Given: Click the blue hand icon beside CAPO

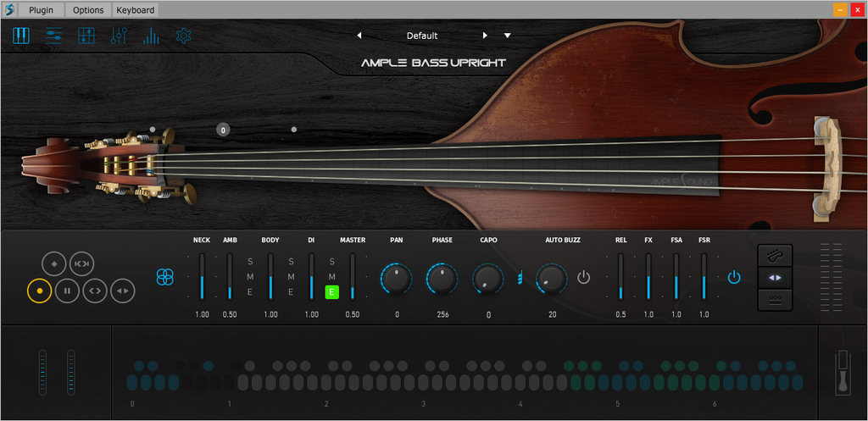Looking at the screenshot, I should (x=520, y=278).
